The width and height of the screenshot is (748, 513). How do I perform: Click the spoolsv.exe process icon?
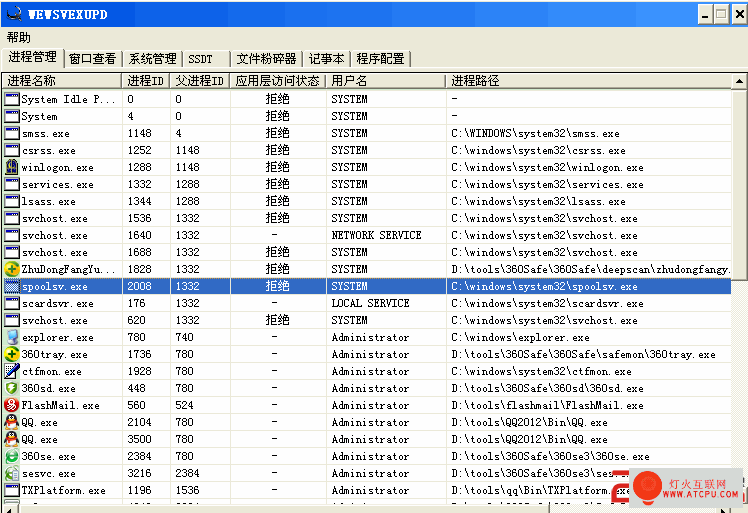11,286
